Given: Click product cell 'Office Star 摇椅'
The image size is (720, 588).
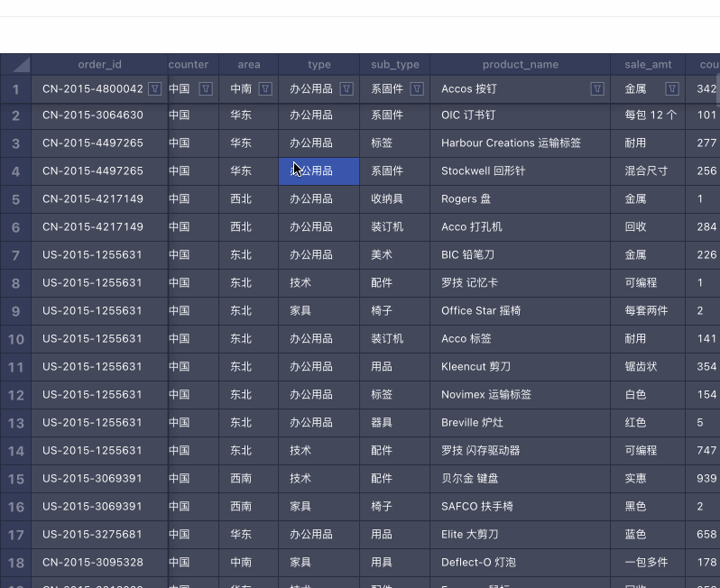Looking at the screenshot, I should (x=521, y=311).
